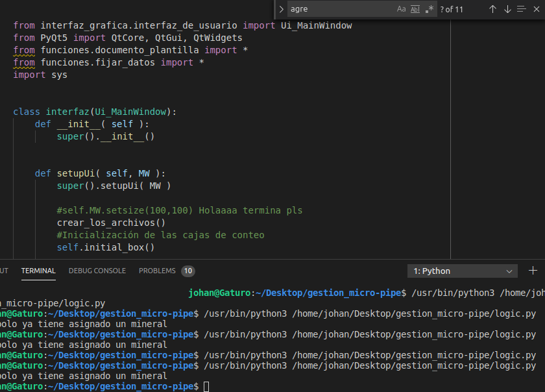Click 'def setupUi' method name
The width and height of the screenshot is (545, 392).
(76, 173)
